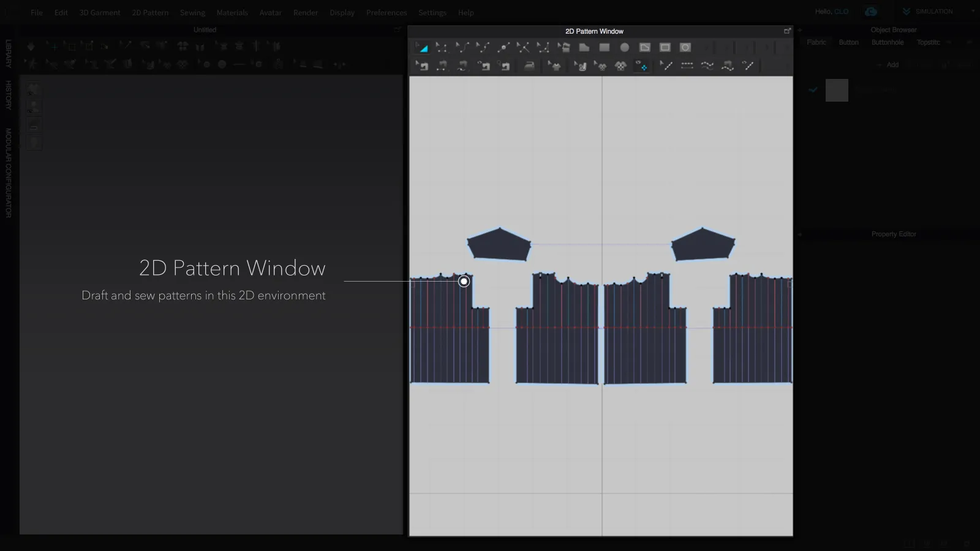This screenshot has width=980, height=551.
Task: Open the dropdown arrow next to SIMULATION
Action: point(973,11)
